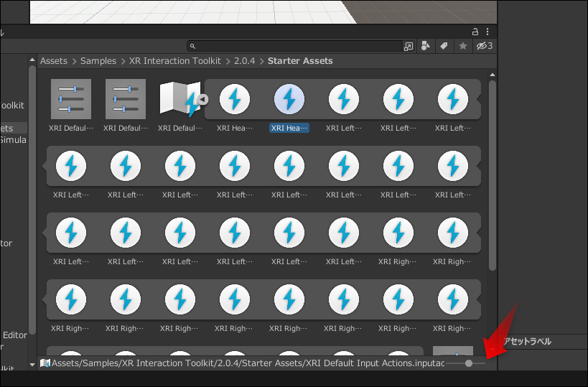
Task: Open the Search by Type filter
Action: coord(426,46)
